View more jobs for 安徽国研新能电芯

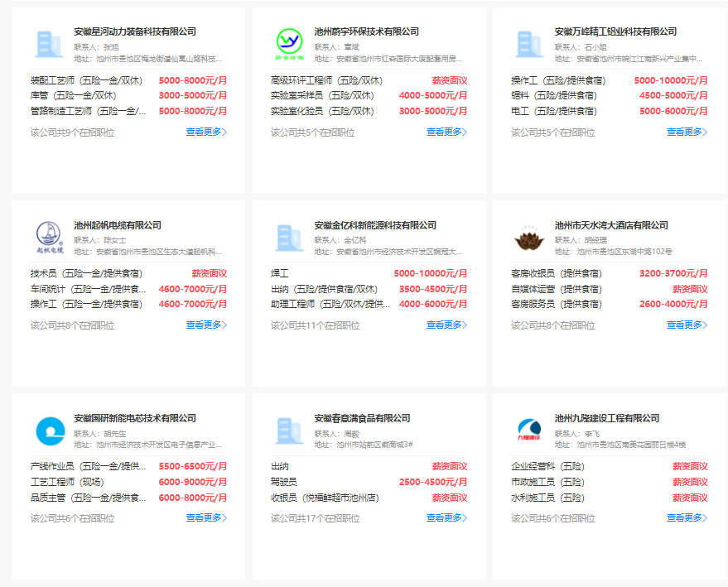pos(206,517)
